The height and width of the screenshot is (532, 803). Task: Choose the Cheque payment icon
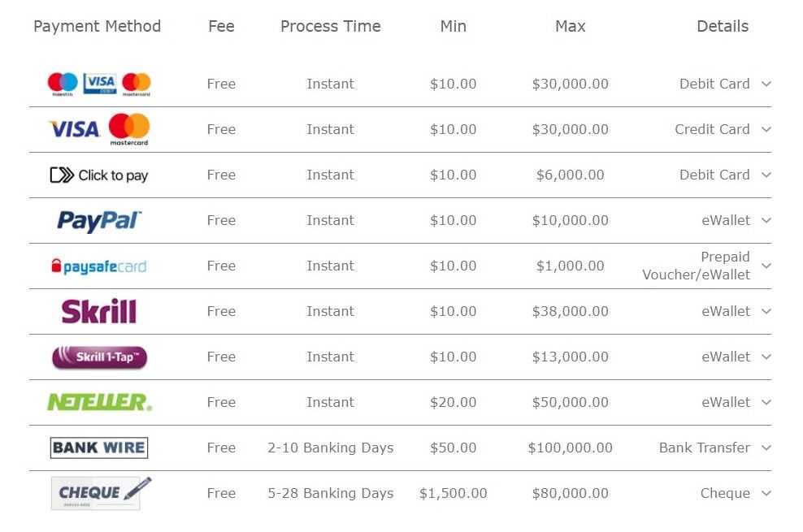[x=101, y=493]
